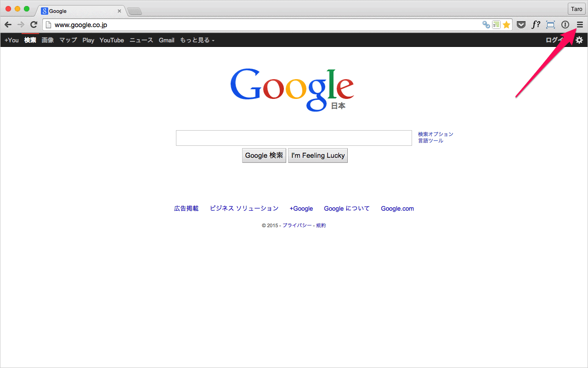Click the Taro profile name button

point(576,9)
